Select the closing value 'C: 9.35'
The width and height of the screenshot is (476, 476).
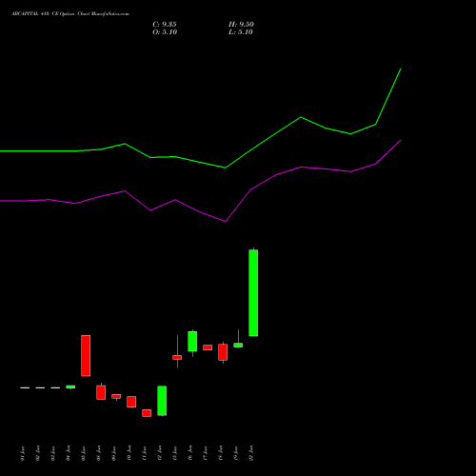tap(165, 25)
